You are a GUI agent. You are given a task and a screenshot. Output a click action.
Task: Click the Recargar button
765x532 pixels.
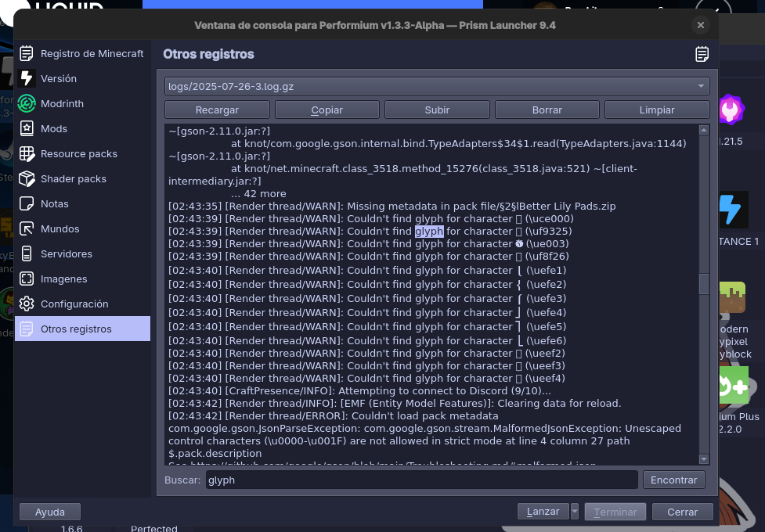point(217,110)
